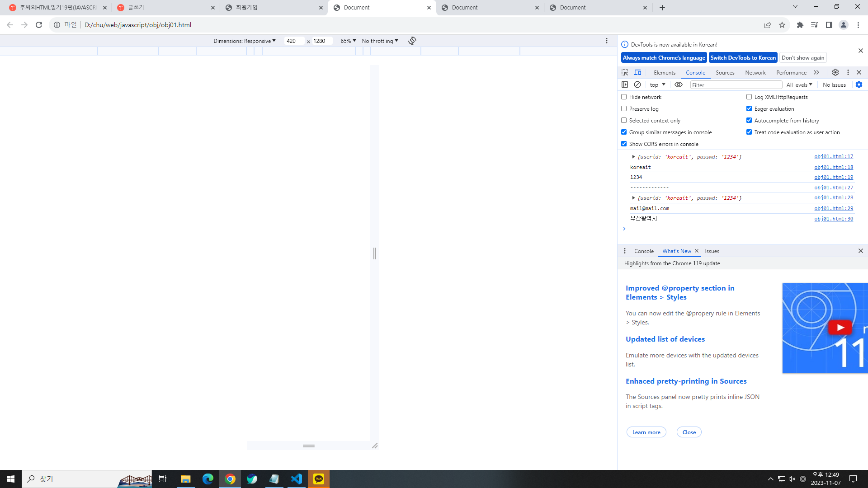Click the inspect element picker icon
Image resolution: width=868 pixels, height=488 pixels.
(625, 72)
